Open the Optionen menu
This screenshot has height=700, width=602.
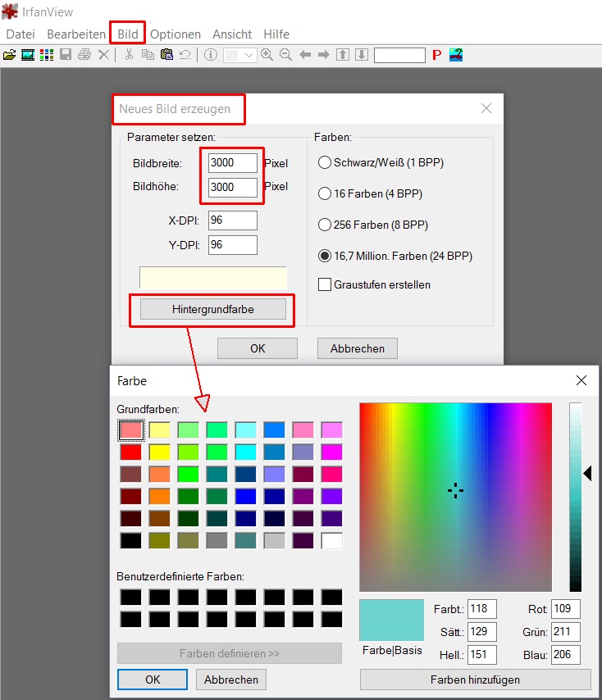(x=176, y=34)
